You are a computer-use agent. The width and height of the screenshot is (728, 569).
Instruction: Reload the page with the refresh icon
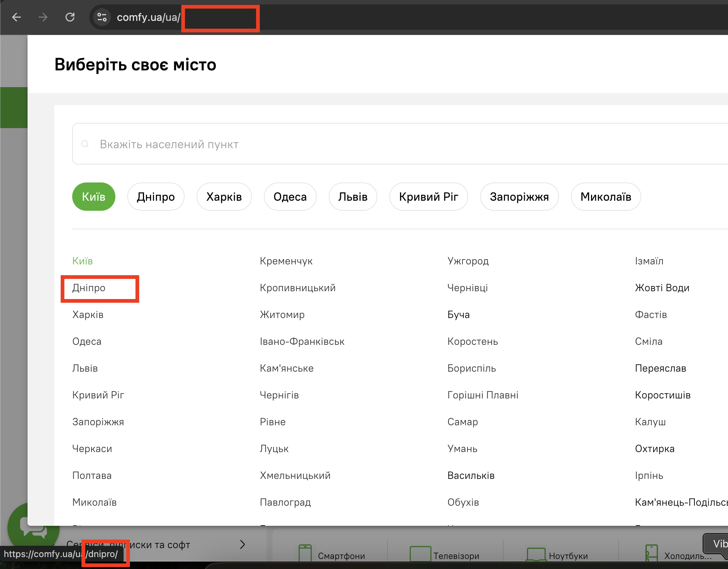pos(70,17)
